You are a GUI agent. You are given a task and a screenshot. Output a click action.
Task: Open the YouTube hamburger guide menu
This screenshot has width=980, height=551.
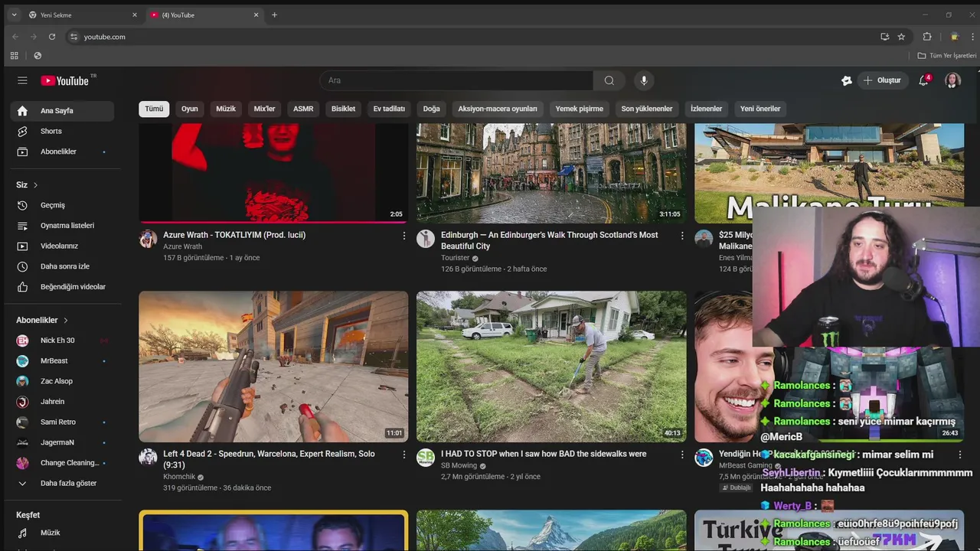pyautogui.click(x=22, y=80)
